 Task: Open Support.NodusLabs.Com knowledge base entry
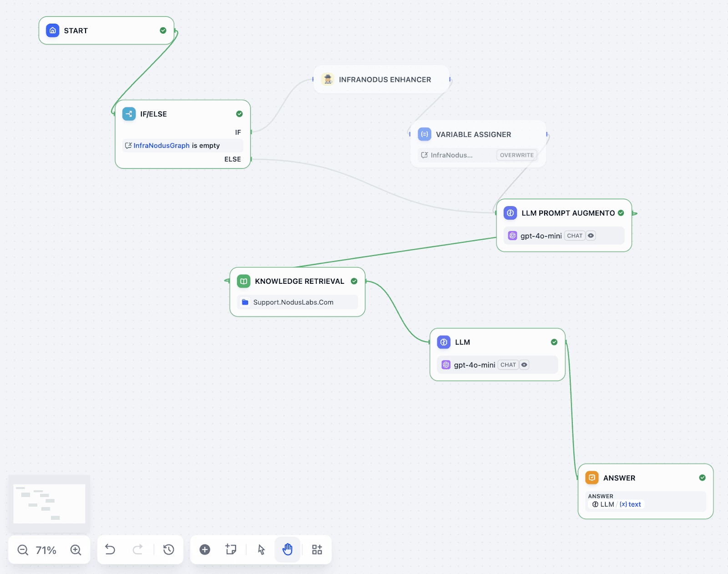point(293,302)
